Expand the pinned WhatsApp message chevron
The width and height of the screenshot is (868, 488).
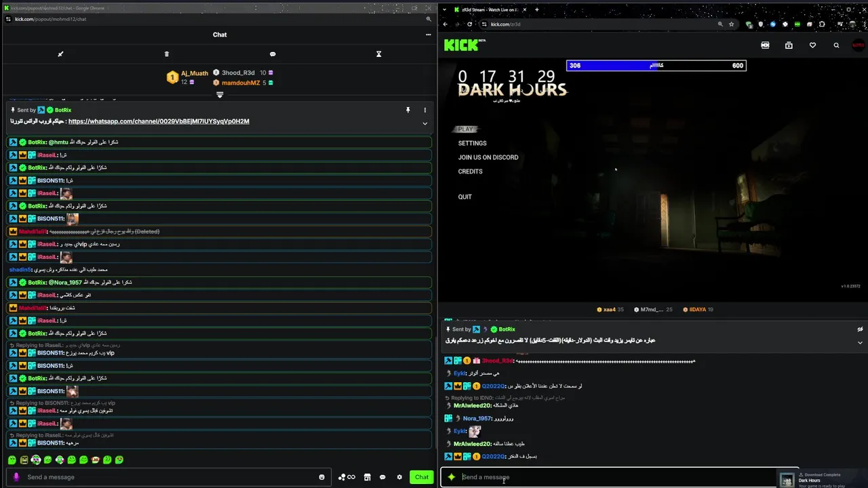pyautogui.click(x=425, y=123)
